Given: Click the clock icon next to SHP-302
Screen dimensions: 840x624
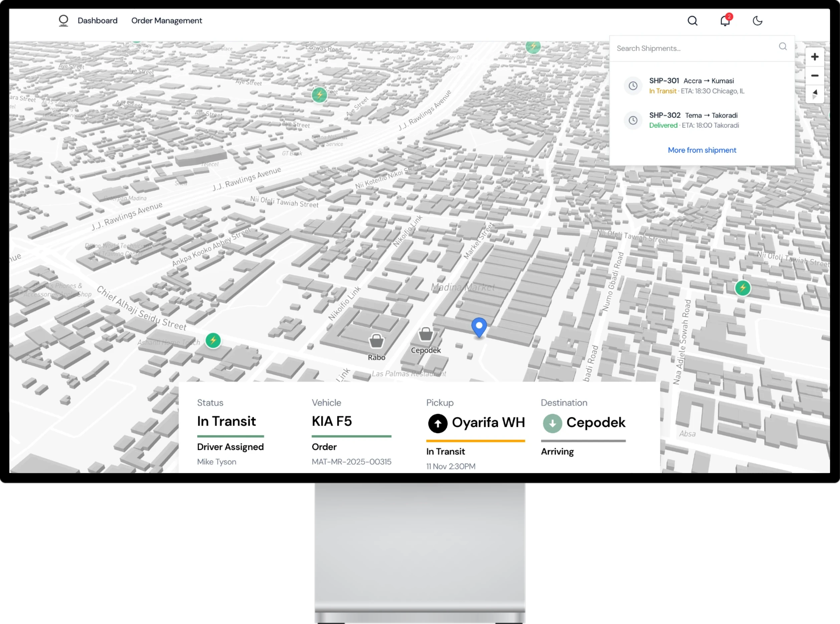Looking at the screenshot, I should tap(633, 121).
